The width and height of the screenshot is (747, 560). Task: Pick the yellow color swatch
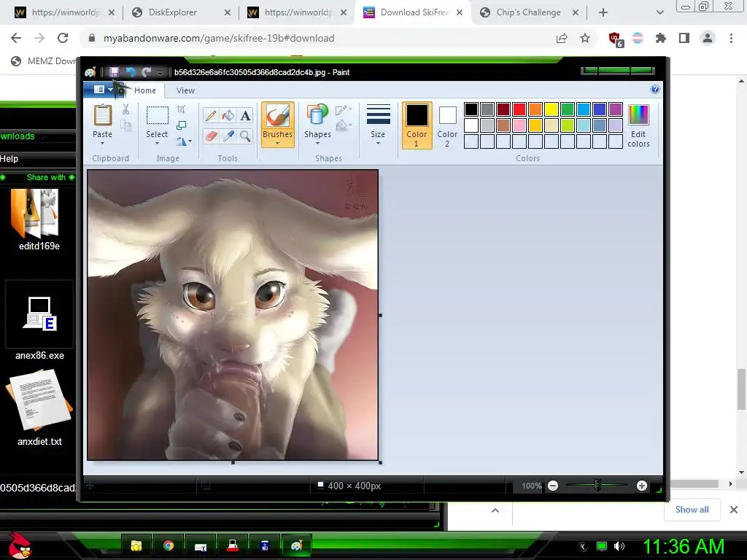(551, 109)
